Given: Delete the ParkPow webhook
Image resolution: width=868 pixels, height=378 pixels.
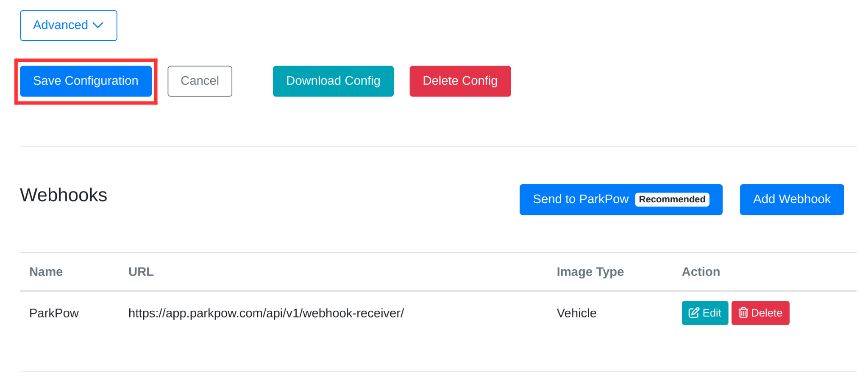Looking at the screenshot, I should click(760, 313).
